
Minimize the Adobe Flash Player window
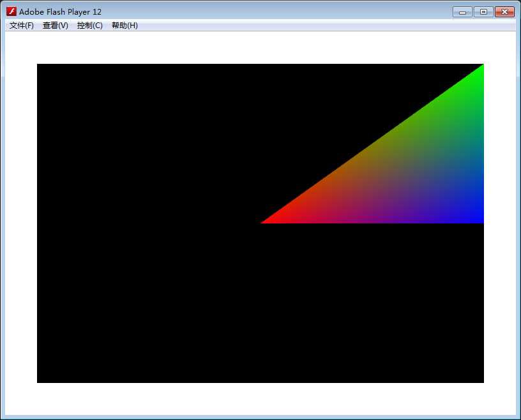coord(462,12)
